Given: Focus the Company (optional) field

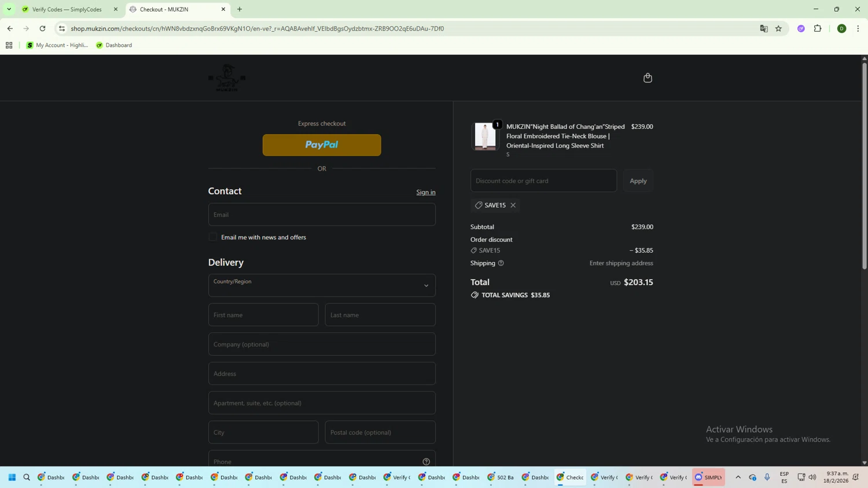Looking at the screenshot, I should (322, 345).
